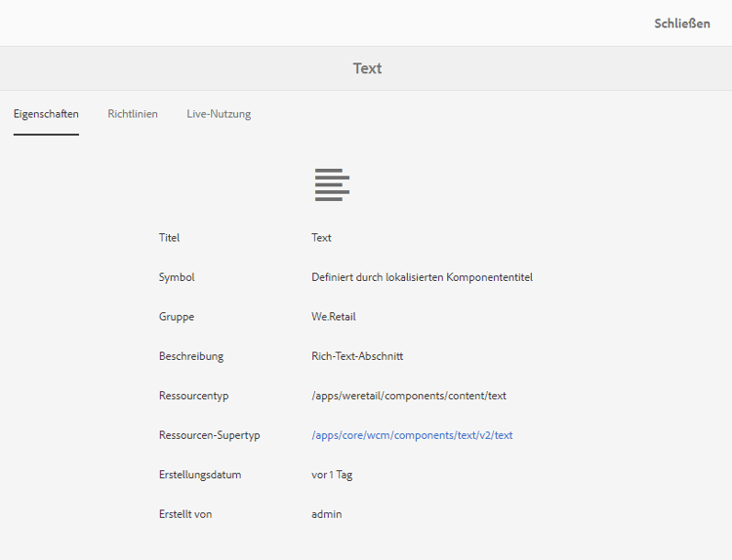Image resolution: width=732 pixels, height=560 pixels.
Task: Click the Titel value 'Text'
Action: [x=321, y=237]
